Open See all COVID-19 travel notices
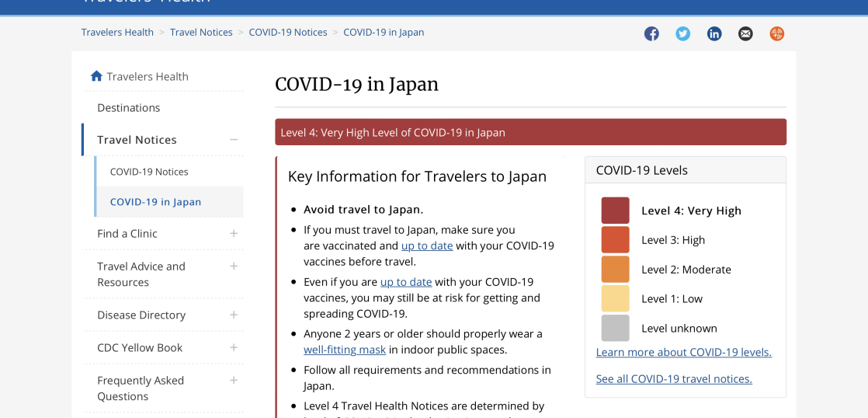 coord(674,379)
